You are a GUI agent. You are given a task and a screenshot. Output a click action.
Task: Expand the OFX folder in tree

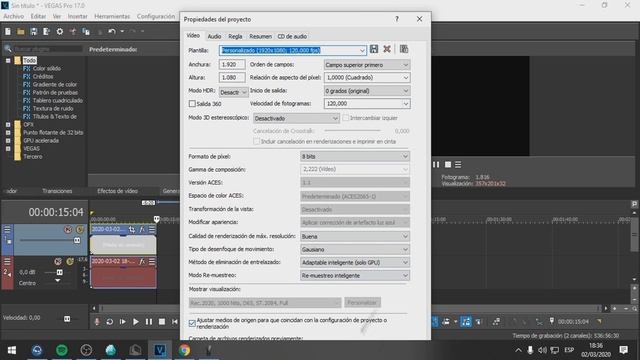(8, 124)
